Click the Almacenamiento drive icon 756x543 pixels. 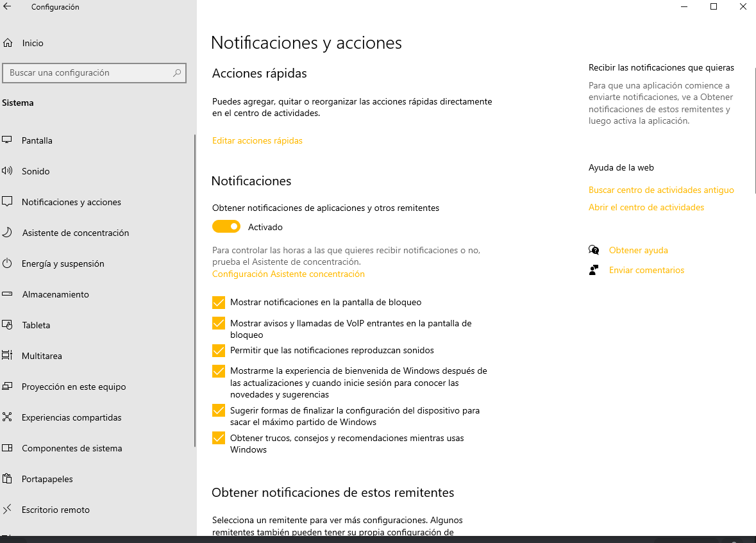coord(7,294)
